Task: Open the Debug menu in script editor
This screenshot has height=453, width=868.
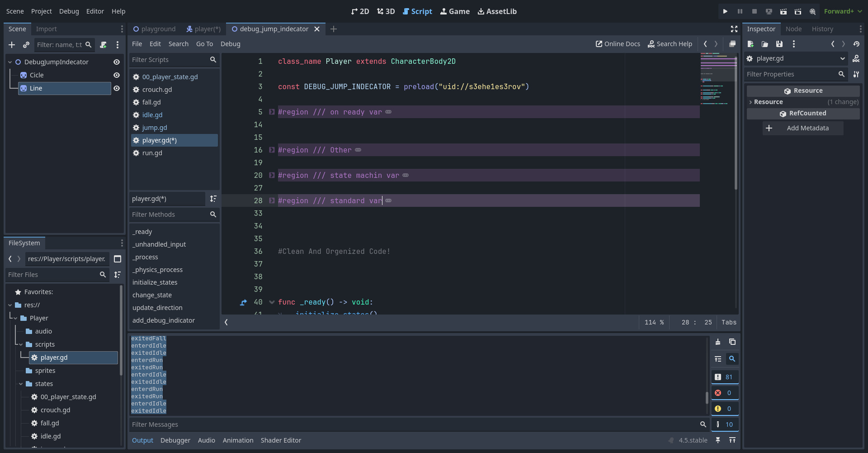Action: pyautogui.click(x=230, y=44)
